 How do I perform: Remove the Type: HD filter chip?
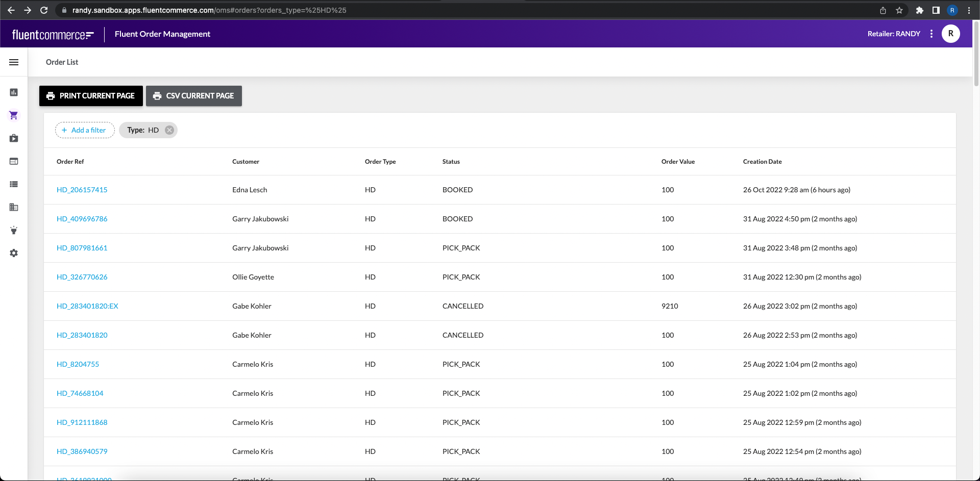169,130
